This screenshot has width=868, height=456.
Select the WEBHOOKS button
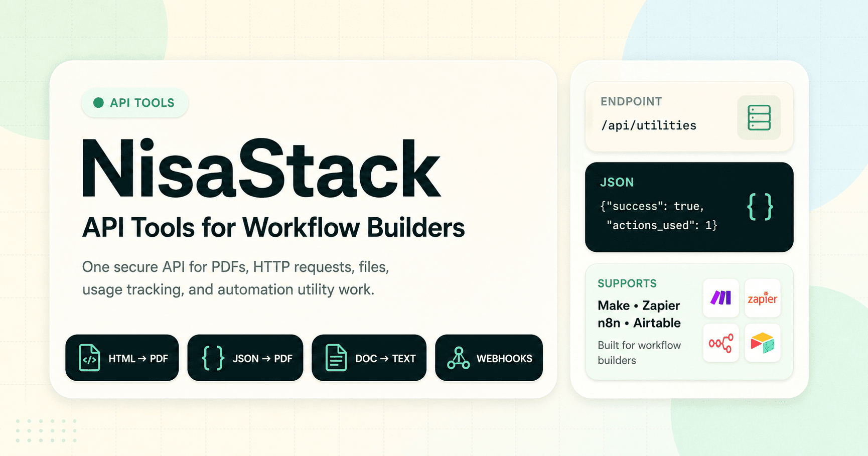click(x=489, y=358)
